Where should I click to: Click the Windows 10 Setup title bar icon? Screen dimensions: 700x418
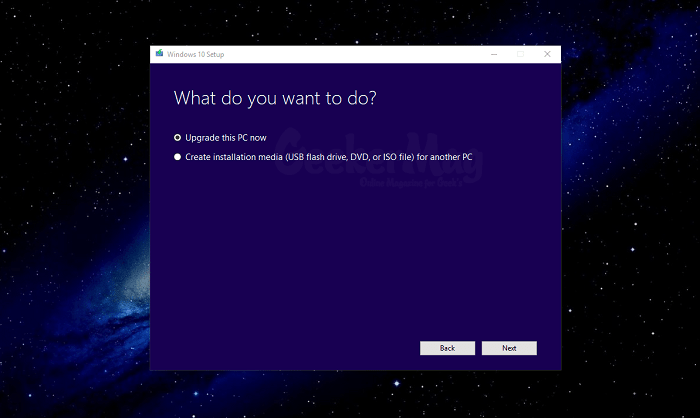click(159, 54)
